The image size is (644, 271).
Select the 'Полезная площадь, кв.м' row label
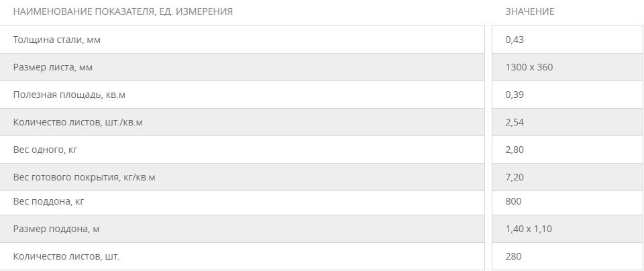pos(69,95)
